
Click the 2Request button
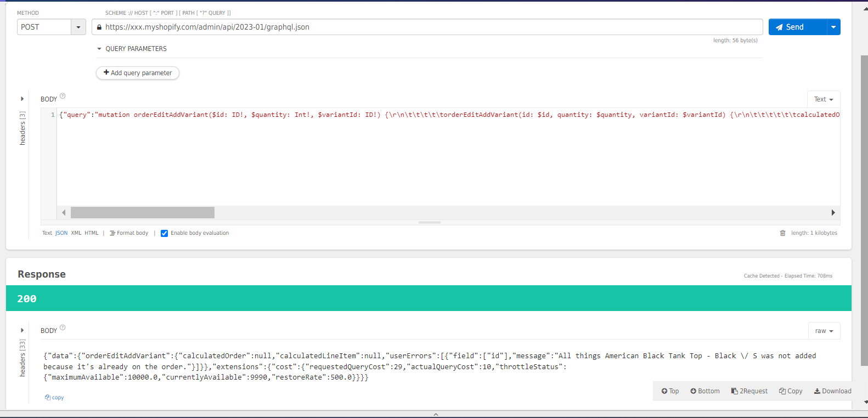point(749,391)
